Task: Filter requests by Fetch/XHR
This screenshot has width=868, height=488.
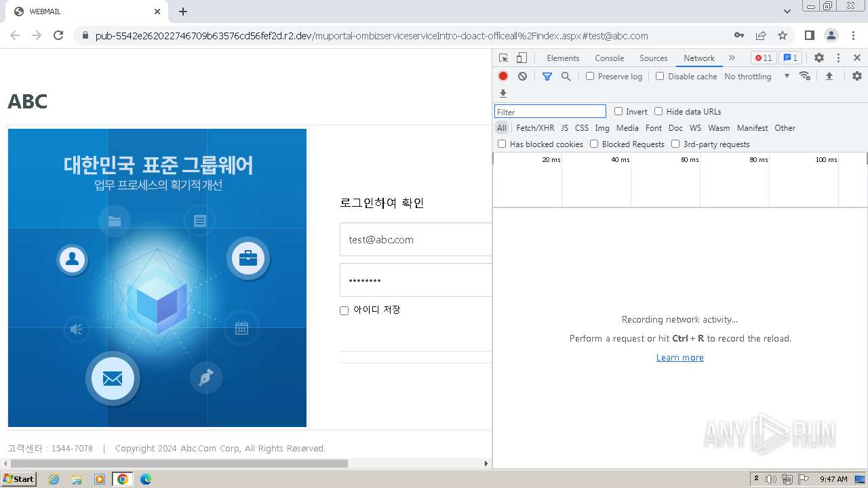Action: click(x=535, y=127)
